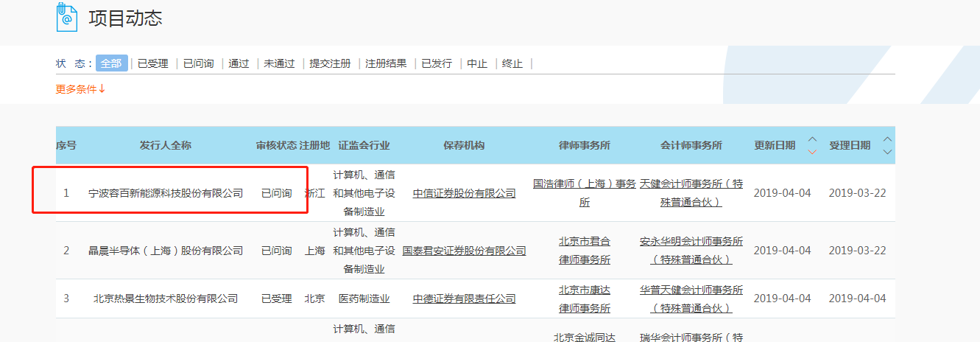Filter by 提交注册 status
The height and width of the screenshot is (342, 980).
pyautogui.click(x=330, y=63)
